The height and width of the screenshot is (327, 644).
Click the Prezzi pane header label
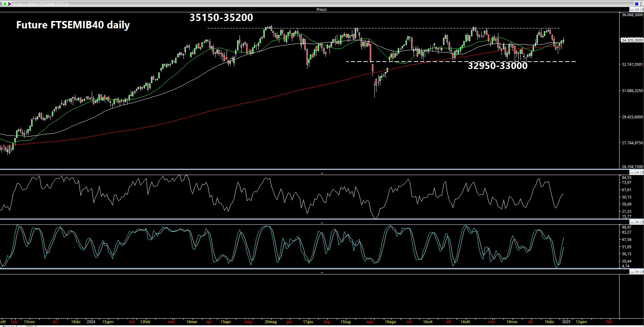321,9
